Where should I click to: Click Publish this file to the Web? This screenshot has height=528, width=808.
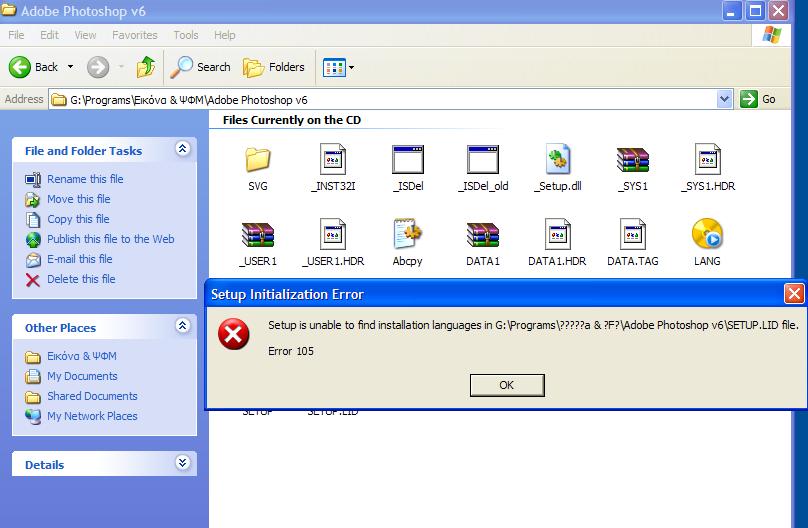[x=111, y=239]
